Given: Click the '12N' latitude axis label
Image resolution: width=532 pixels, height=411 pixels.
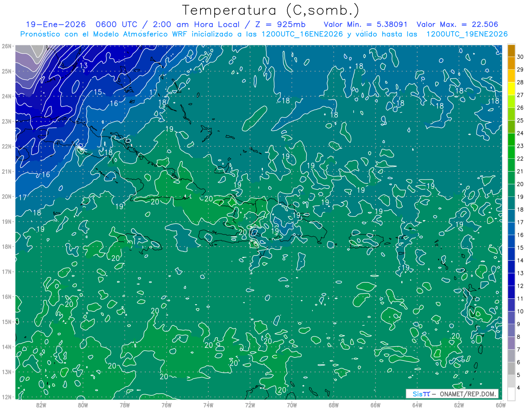Looking at the screenshot, I should click(x=7, y=397).
